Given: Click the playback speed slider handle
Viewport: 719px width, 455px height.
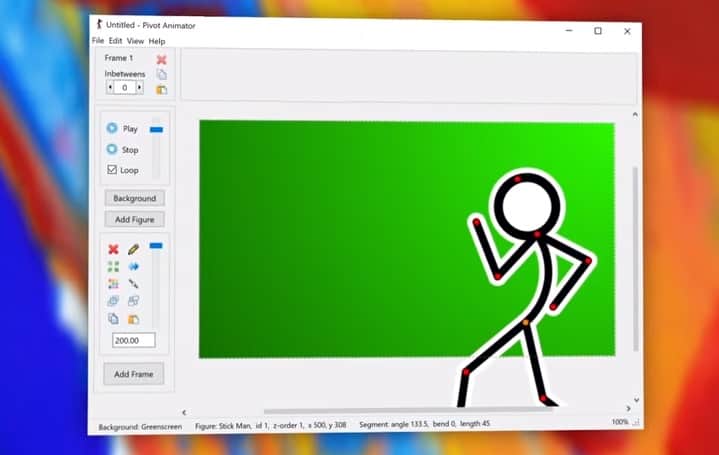Looking at the screenshot, I should pyautogui.click(x=156, y=130).
